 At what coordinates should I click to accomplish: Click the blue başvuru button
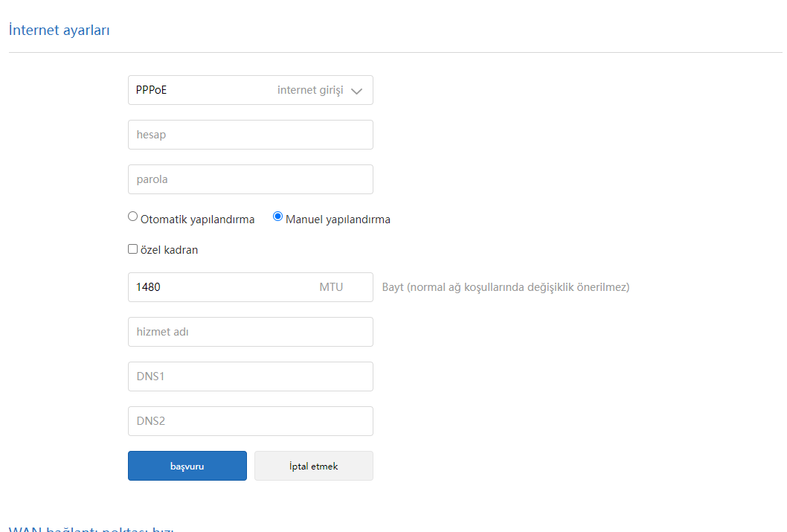pyautogui.click(x=187, y=466)
